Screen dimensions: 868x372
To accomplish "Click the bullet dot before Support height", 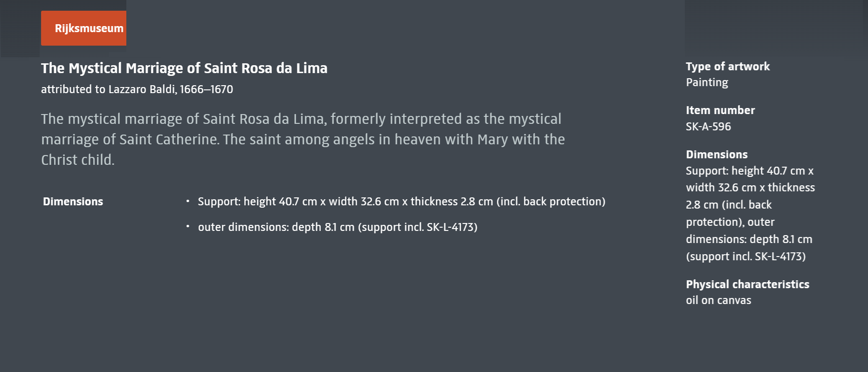I will pyautogui.click(x=188, y=201).
